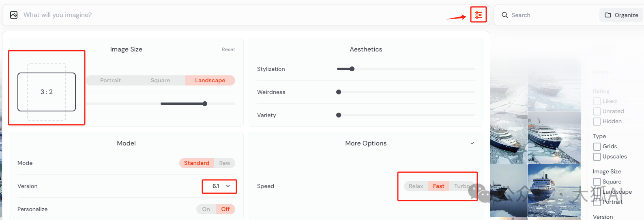Click the Stylization slider handle

click(x=352, y=69)
